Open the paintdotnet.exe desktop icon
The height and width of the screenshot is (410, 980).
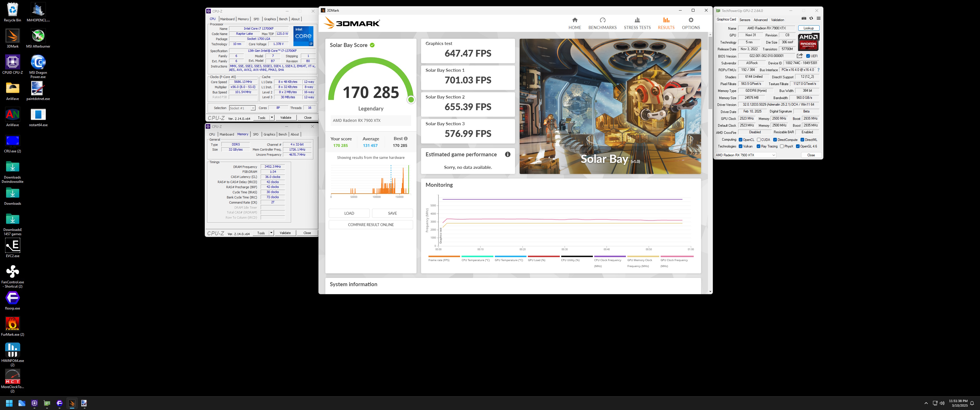38,91
